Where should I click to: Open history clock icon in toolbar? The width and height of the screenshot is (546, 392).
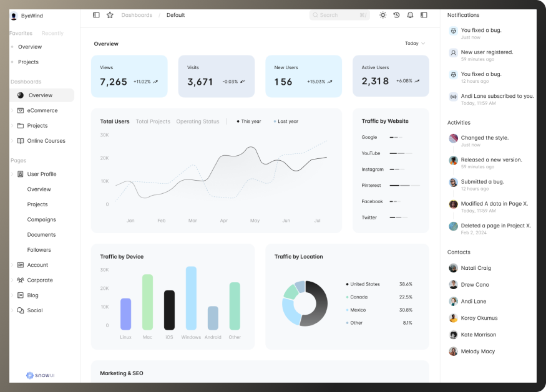pos(396,15)
